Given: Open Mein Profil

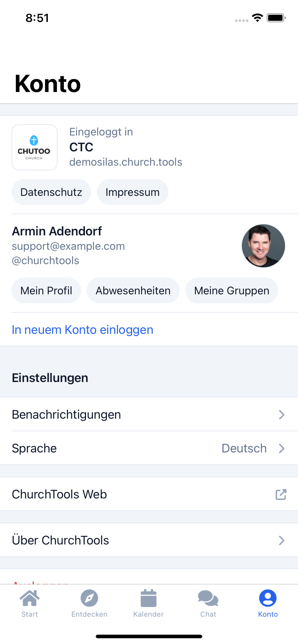Looking at the screenshot, I should pyautogui.click(x=46, y=291).
